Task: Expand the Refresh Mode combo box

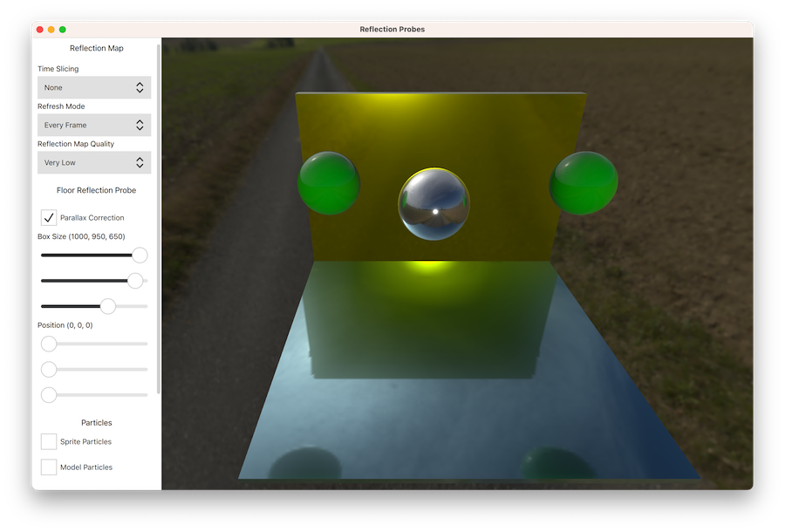Action: coord(94,125)
